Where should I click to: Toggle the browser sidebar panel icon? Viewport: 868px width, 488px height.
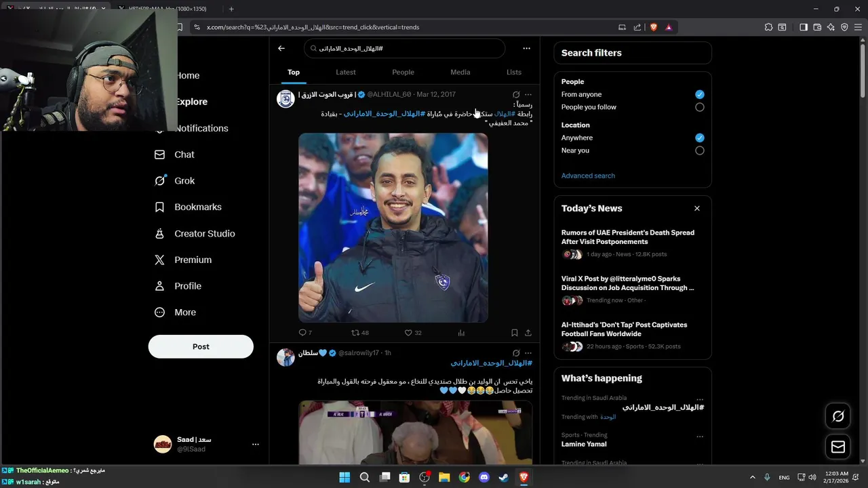804,27
